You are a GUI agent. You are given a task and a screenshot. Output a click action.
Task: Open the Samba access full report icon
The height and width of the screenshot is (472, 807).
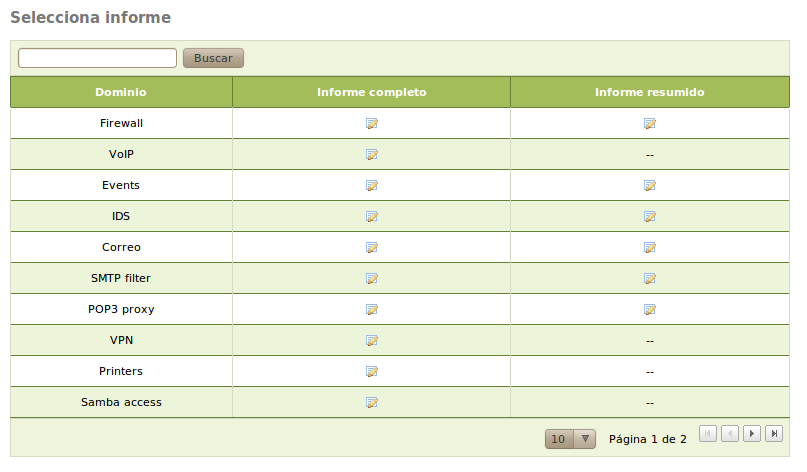coord(371,403)
